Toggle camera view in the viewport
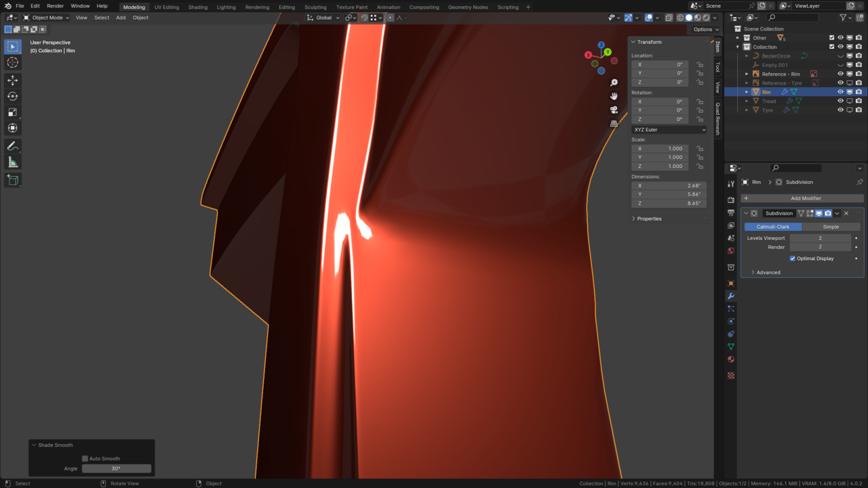This screenshot has width=868, height=488. [614, 110]
